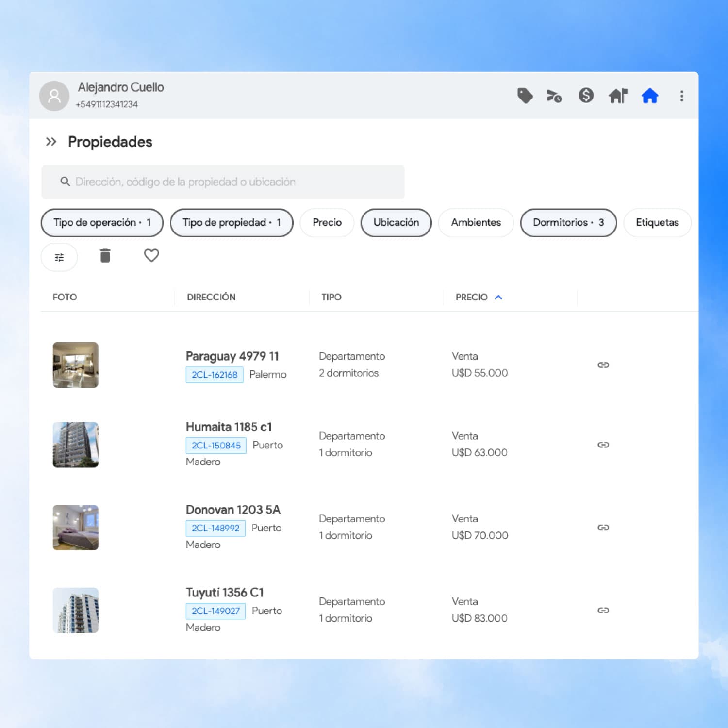Open the dollar sign icon

586,95
